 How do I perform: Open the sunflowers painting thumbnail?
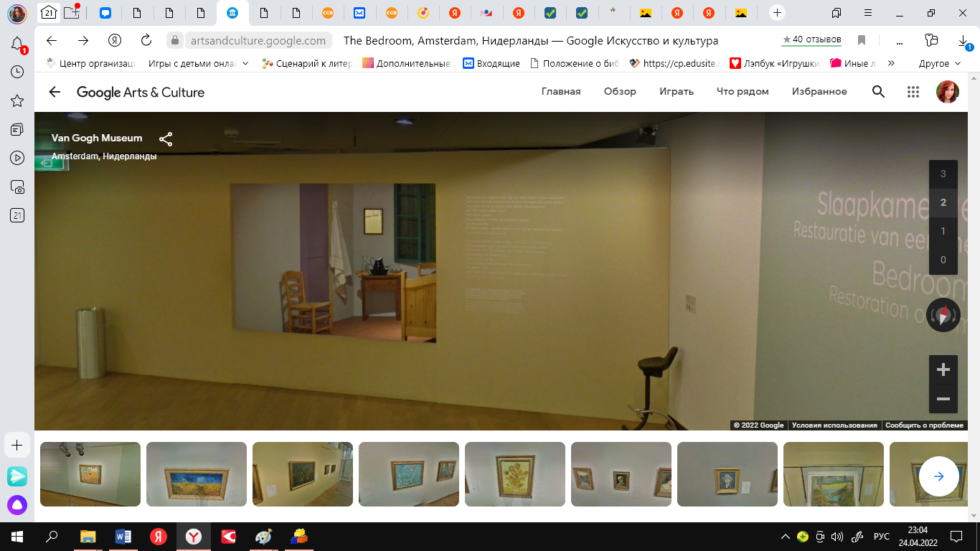pos(515,474)
